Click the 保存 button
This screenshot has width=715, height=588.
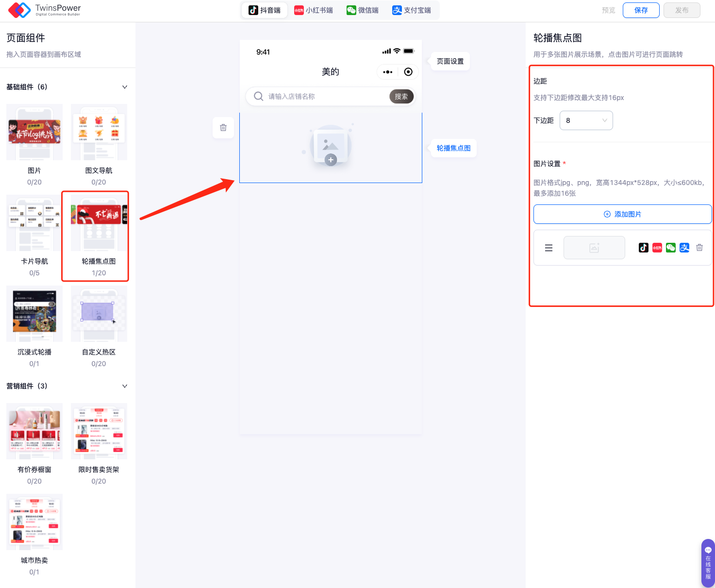(641, 10)
